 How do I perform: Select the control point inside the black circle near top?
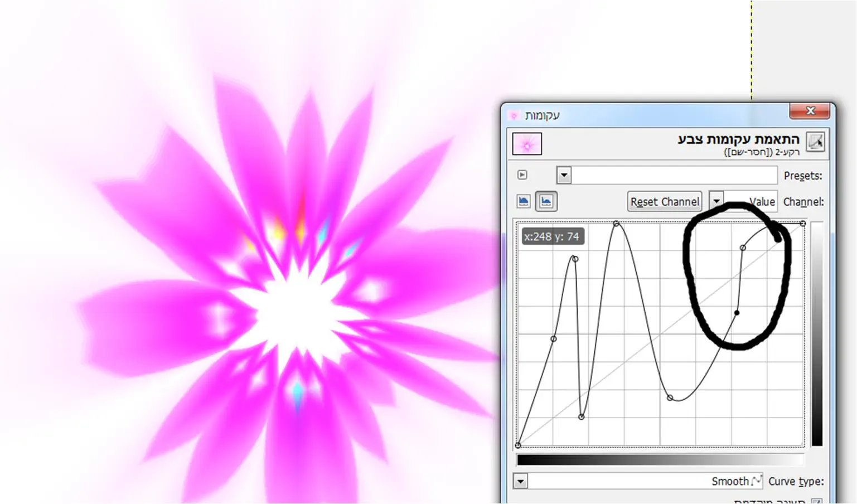pos(743,248)
